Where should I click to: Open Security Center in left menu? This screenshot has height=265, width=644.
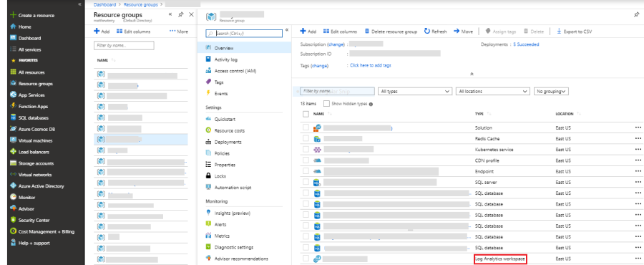pos(34,220)
